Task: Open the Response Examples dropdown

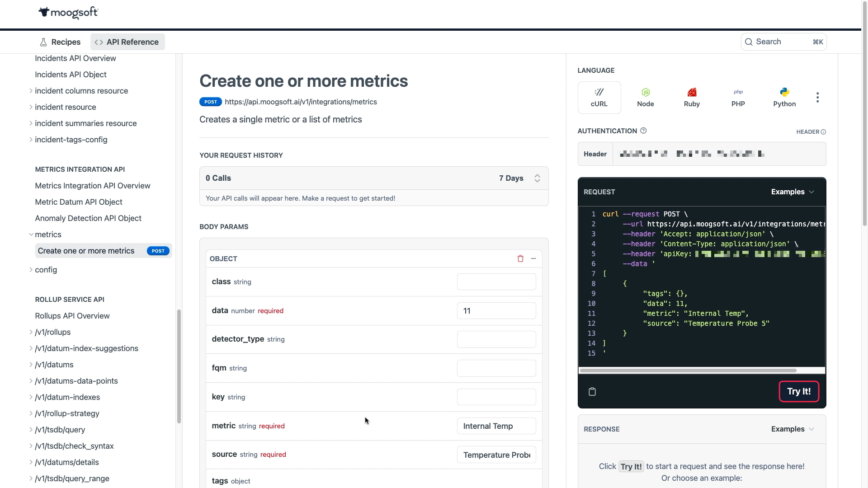Action: [793, 429]
